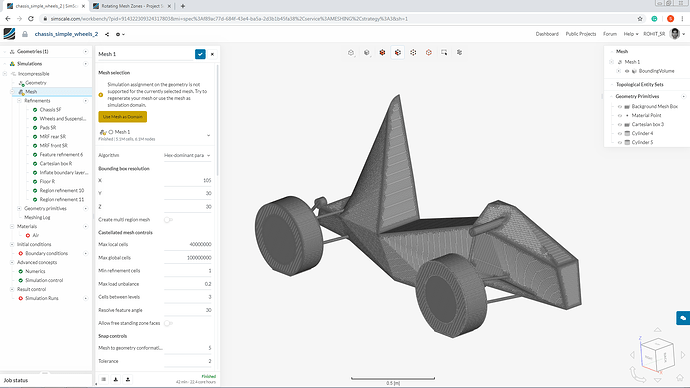Click the download icon at panel bottom
The height and width of the screenshot is (388, 690).
coord(116,379)
